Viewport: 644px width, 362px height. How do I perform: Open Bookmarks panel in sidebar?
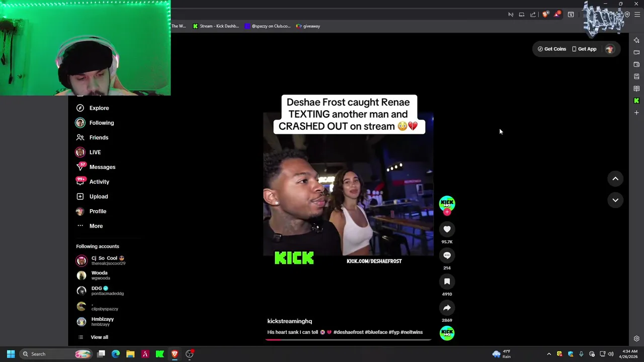point(636,76)
